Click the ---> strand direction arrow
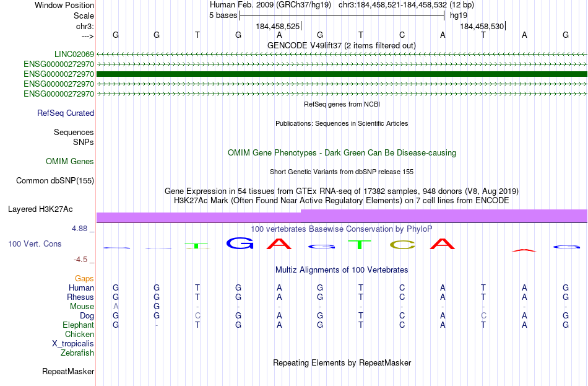 pos(88,36)
